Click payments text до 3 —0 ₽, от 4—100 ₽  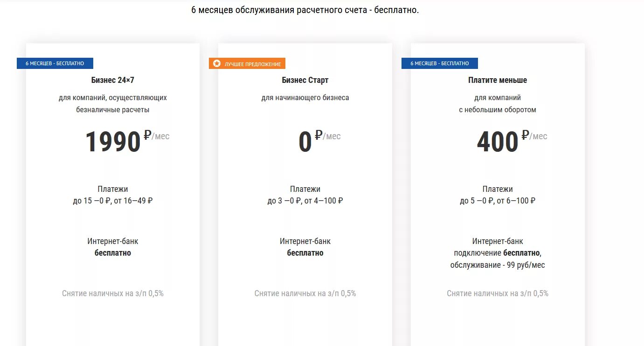click(x=305, y=201)
